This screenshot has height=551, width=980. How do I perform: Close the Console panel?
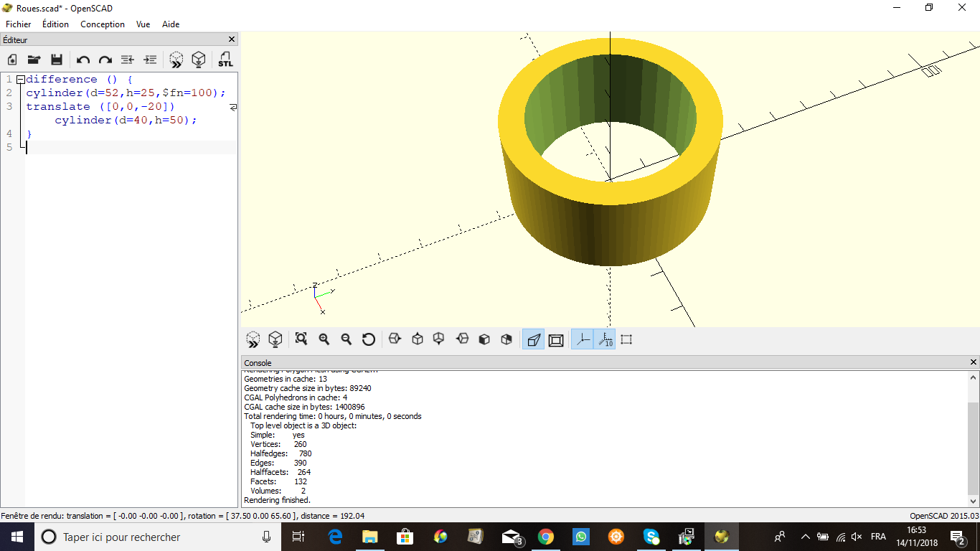click(974, 362)
